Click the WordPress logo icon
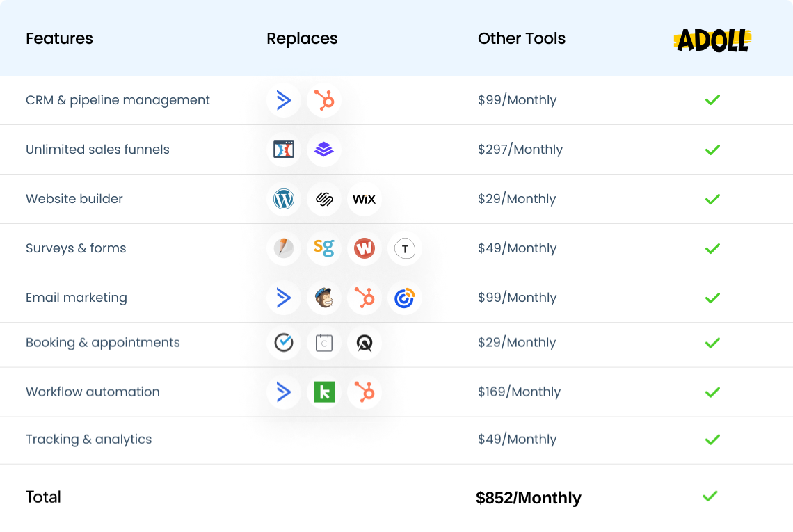 [284, 200]
